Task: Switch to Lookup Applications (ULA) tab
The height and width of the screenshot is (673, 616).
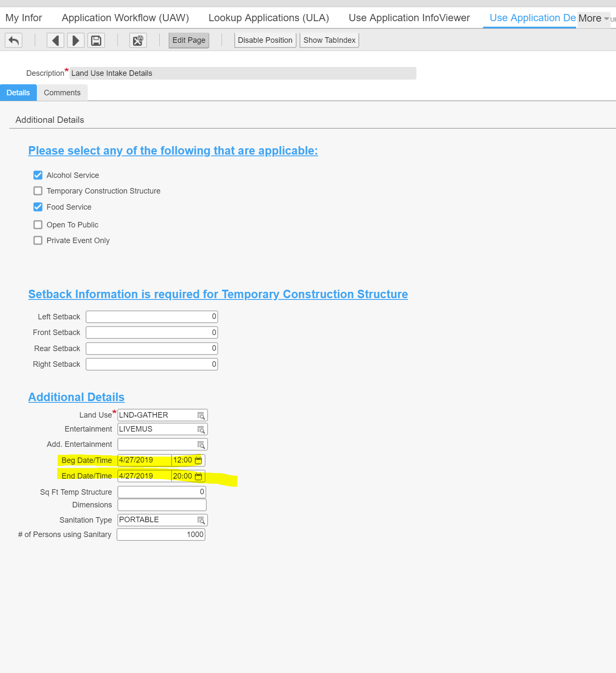Action: pyautogui.click(x=269, y=18)
